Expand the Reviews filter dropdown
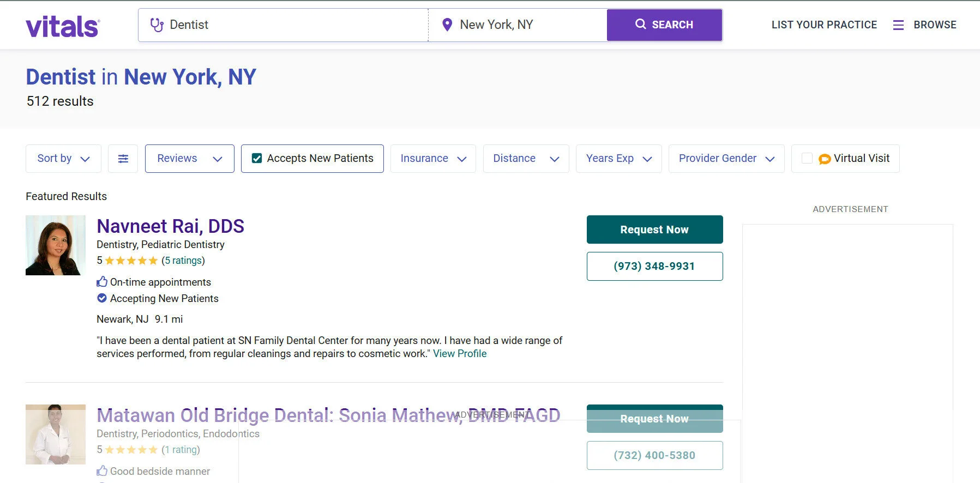The image size is (980, 483). pyautogui.click(x=190, y=159)
